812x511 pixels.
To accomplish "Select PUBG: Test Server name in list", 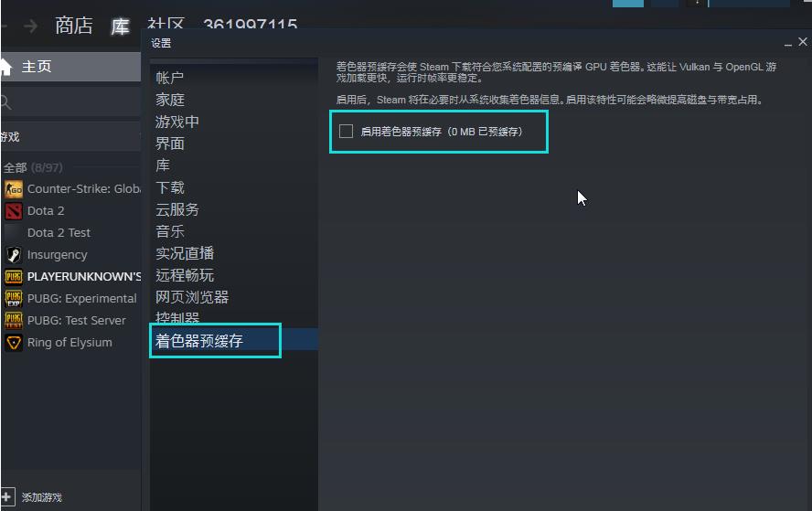I will coord(76,321).
